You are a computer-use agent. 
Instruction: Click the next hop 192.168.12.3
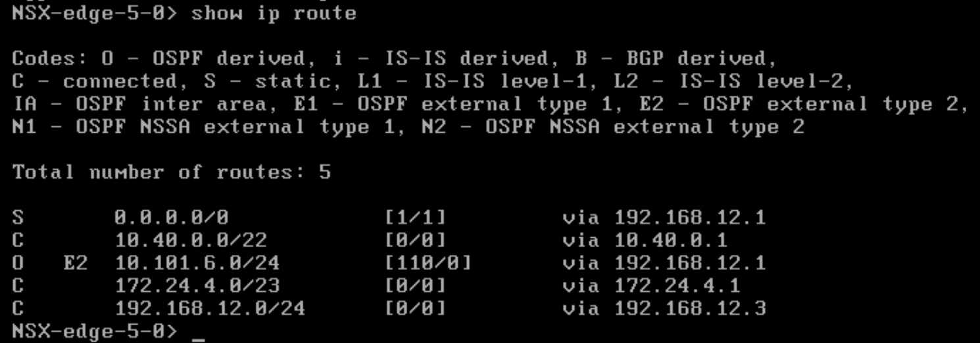click(x=690, y=308)
